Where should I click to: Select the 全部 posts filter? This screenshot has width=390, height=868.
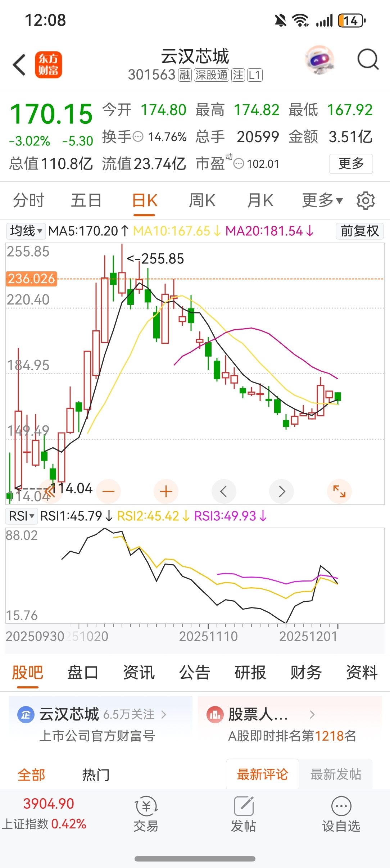point(31,774)
